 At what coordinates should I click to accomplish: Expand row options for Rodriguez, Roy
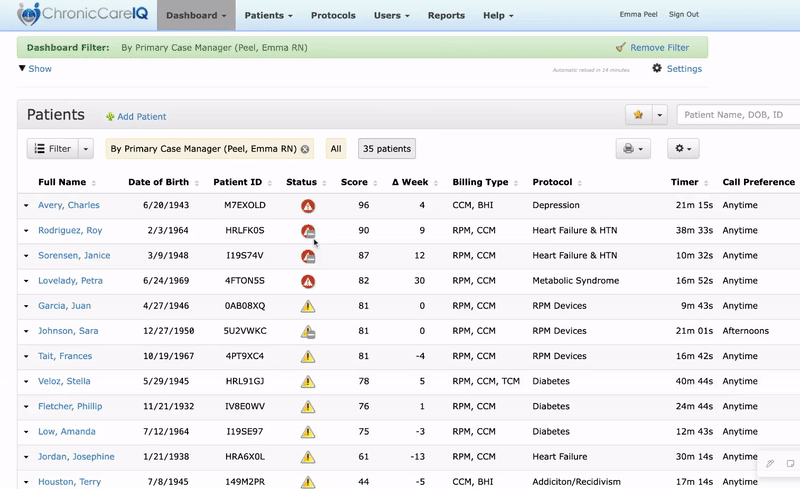click(27, 231)
